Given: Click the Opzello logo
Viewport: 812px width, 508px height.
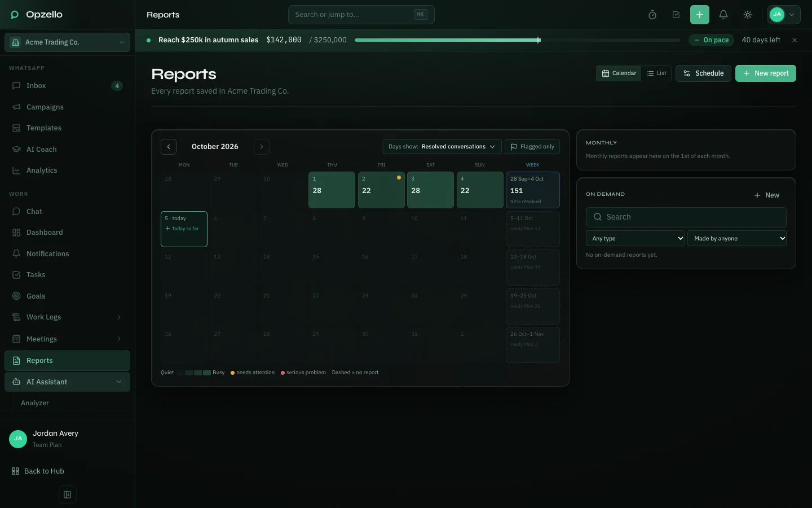Looking at the screenshot, I should coord(37,15).
